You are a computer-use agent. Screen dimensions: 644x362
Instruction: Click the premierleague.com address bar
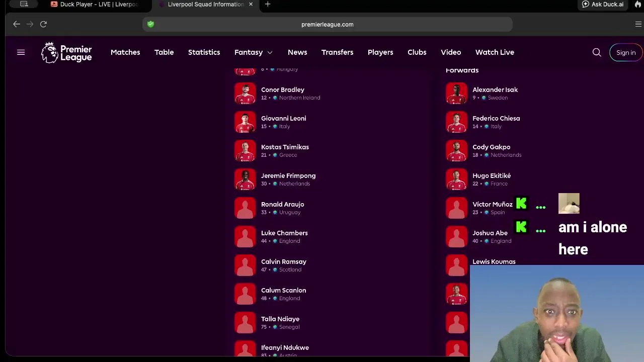327,24
